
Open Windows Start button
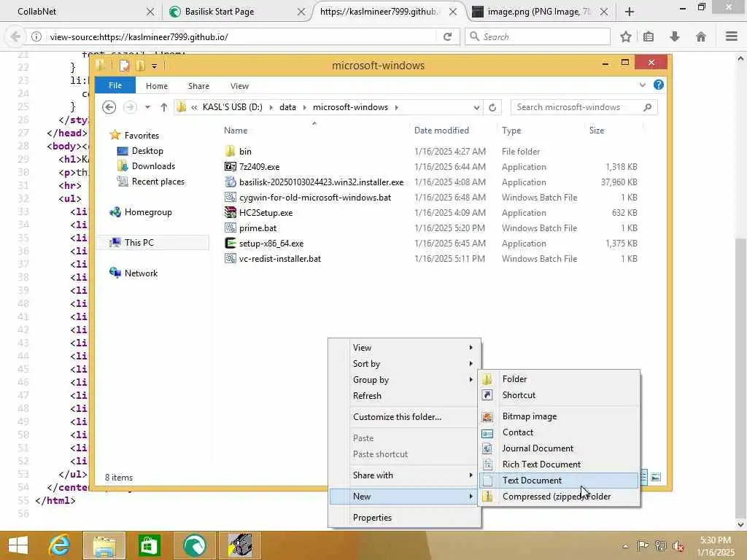[x=18, y=545]
